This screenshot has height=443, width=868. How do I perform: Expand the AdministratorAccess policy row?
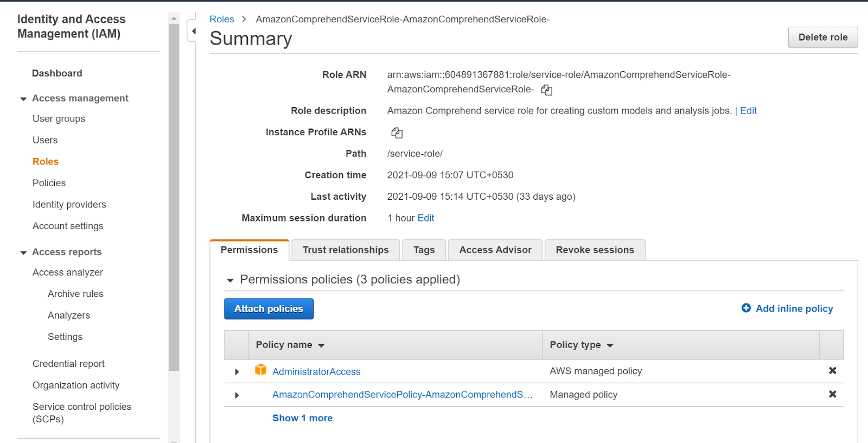click(237, 372)
